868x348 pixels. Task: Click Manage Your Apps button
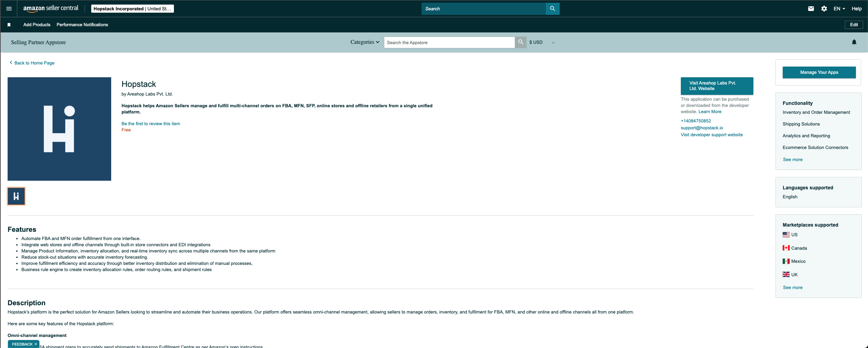(x=819, y=72)
